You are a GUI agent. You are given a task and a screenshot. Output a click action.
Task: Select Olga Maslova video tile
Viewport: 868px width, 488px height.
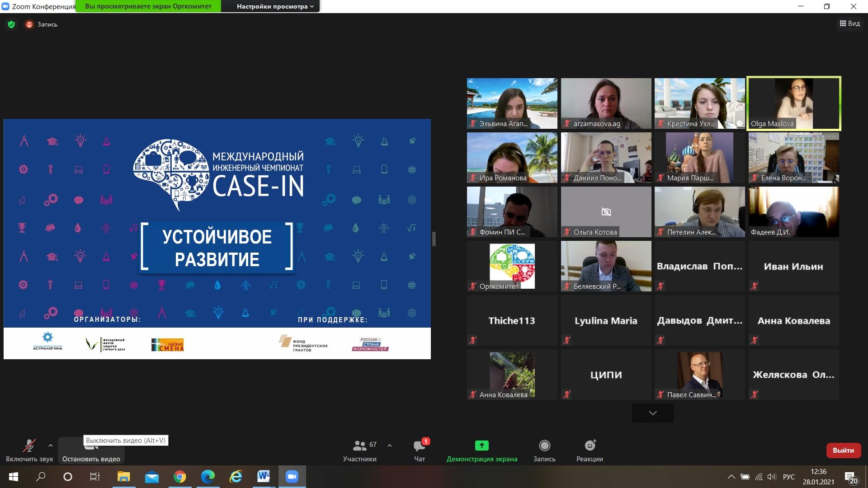click(x=794, y=103)
